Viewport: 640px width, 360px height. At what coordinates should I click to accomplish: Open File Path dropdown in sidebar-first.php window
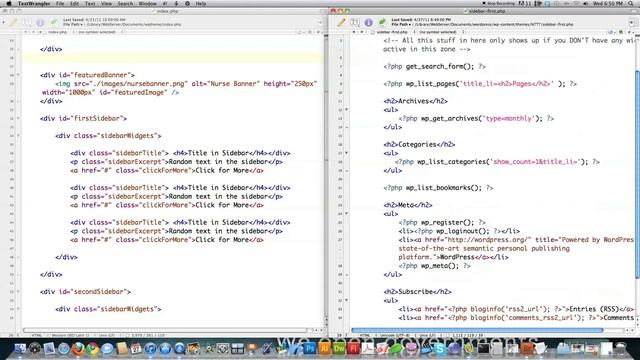401,24
